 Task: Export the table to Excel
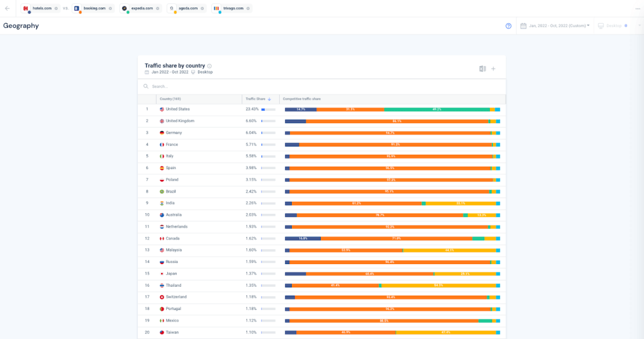[x=482, y=69]
